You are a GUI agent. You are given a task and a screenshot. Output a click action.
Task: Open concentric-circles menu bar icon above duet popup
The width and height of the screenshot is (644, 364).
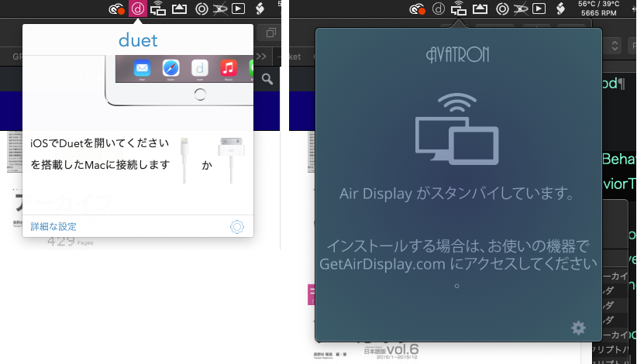201,9
